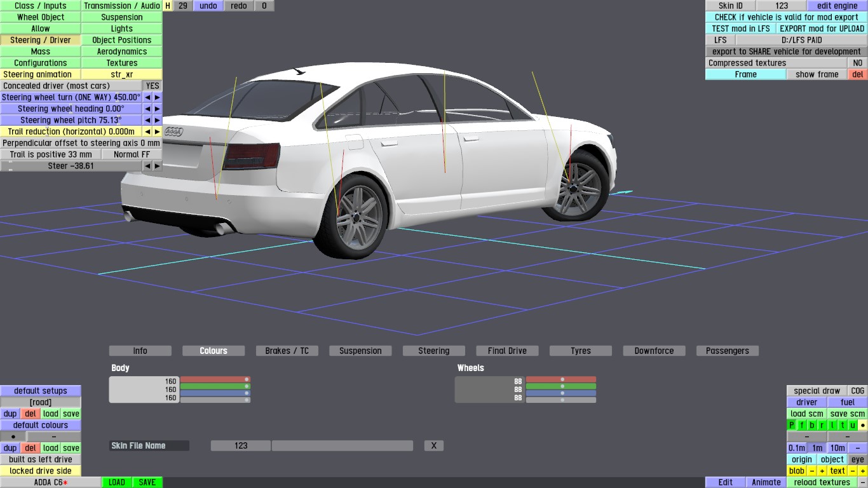The image size is (868, 488).
Task: Select the dot colour slot under default colours
Action: 13,437
